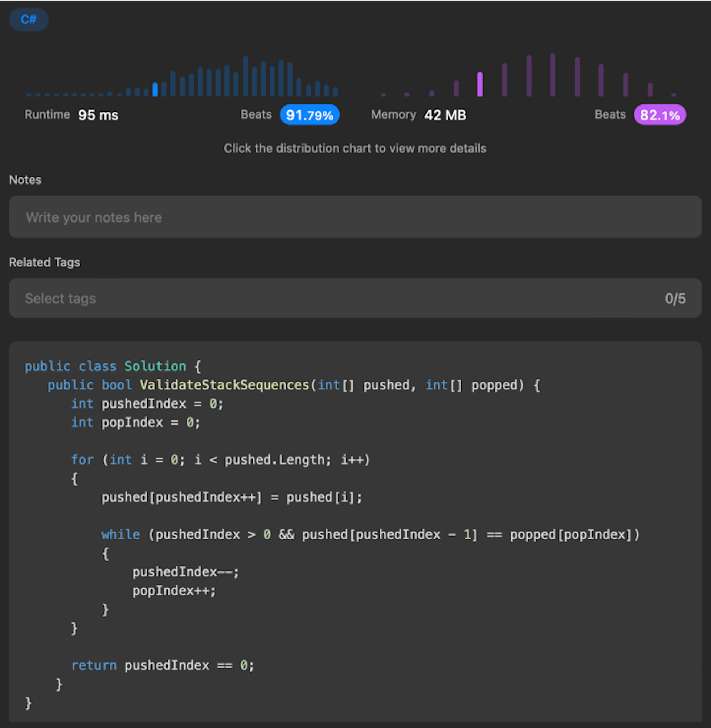Click the tallest bar in memory chart
This screenshot has height=728, width=711.
click(x=553, y=75)
